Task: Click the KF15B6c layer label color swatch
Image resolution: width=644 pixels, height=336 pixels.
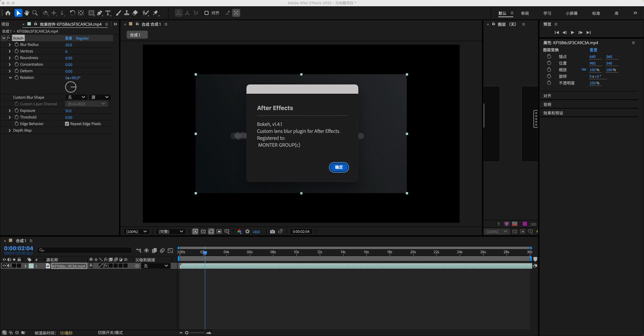Action: (x=31, y=266)
